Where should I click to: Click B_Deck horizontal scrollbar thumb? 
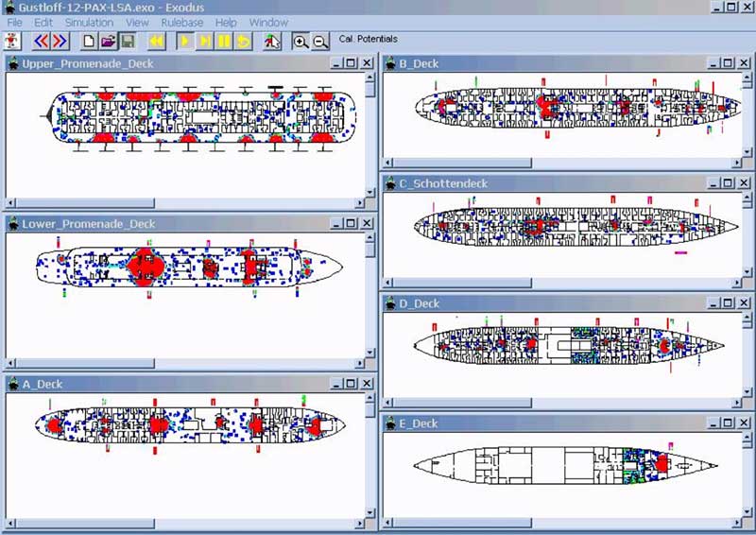tap(462, 164)
